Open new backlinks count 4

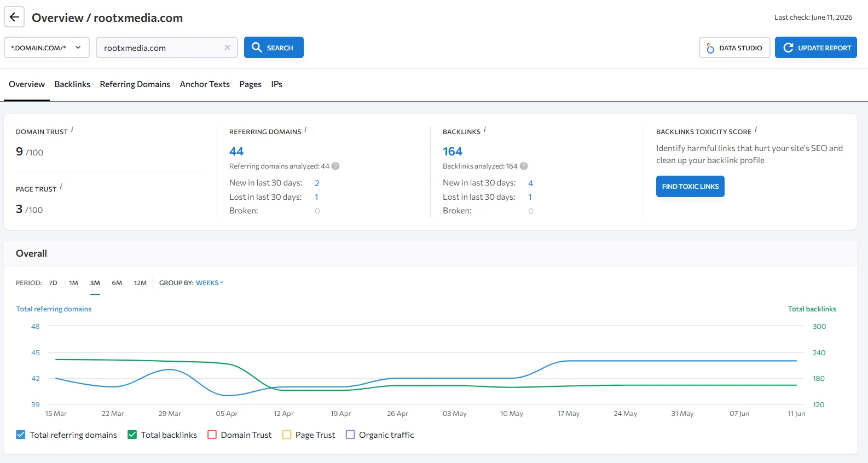pos(530,183)
